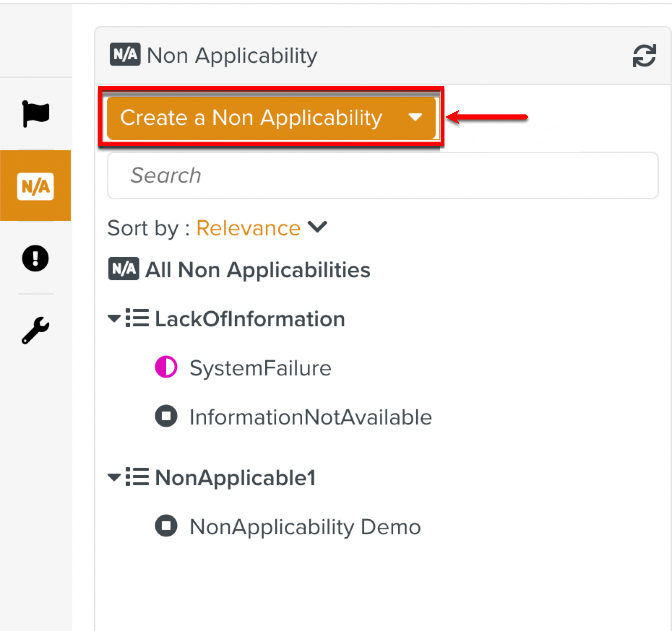Image resolution: width=672 pixels, height=631 pixels.
Task: Click the list icon next to NonApplicable1
Action: (137, 477)
